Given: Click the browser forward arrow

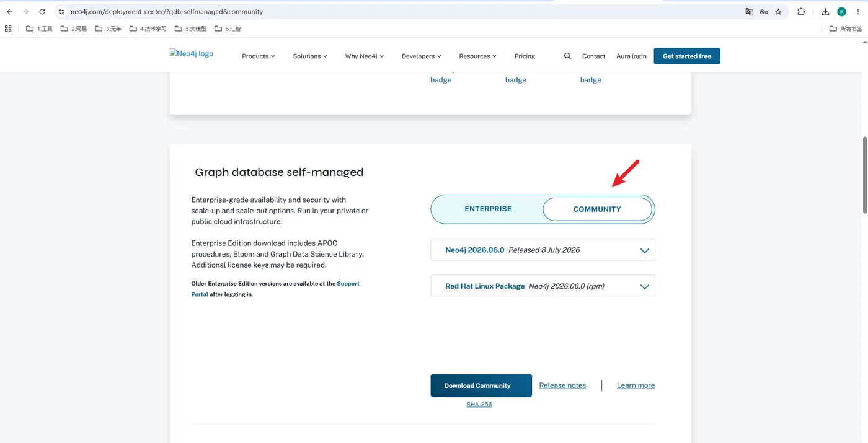Looking at the screenshot, I should click(25, 12).
